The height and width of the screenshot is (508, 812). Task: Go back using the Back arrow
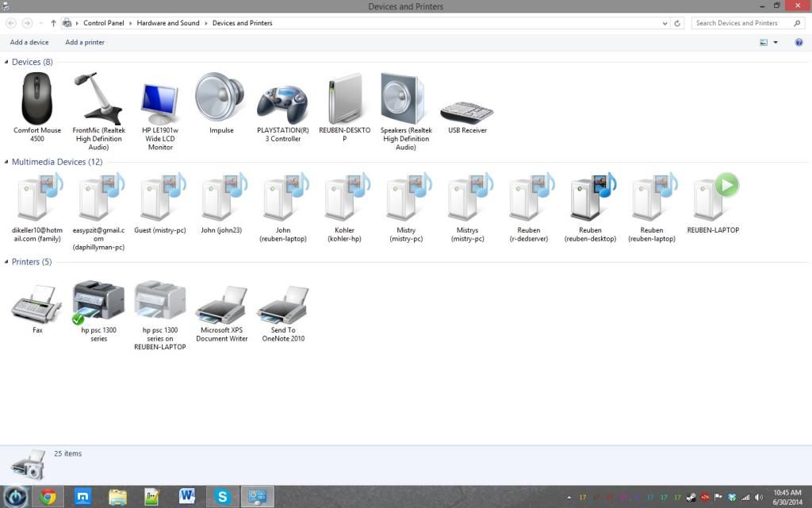(11, 23)
